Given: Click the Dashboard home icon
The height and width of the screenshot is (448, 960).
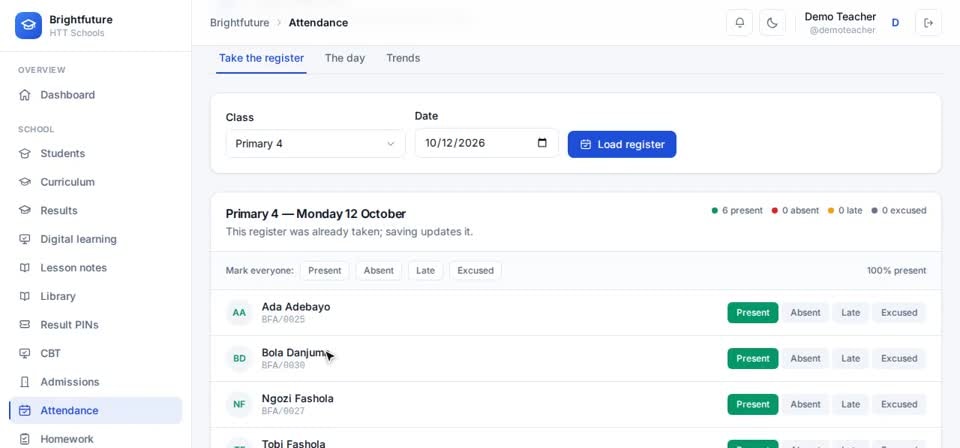Looking at the screenshot, I should coord(24,95).
